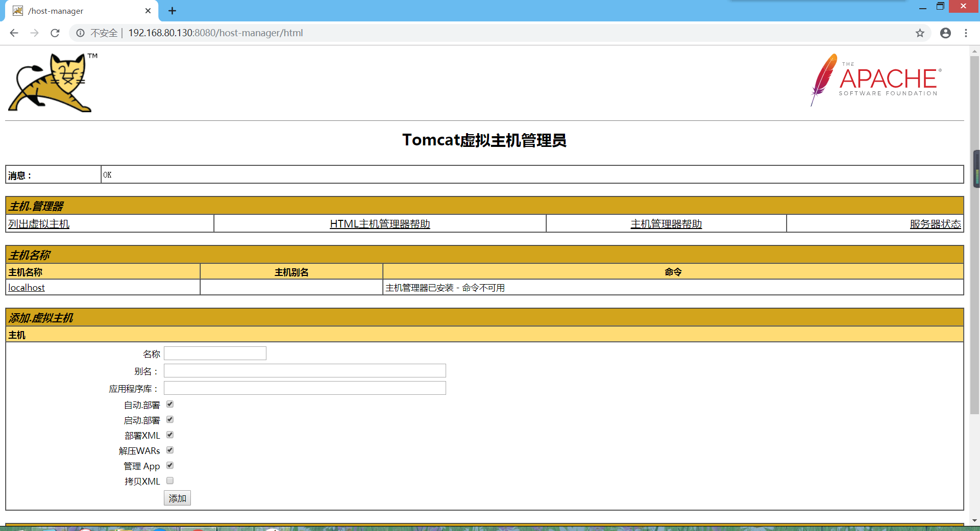Click the 主机别名 column header
Image resolution: width=980 pixels, height=531 pixels.
[291, 272]
